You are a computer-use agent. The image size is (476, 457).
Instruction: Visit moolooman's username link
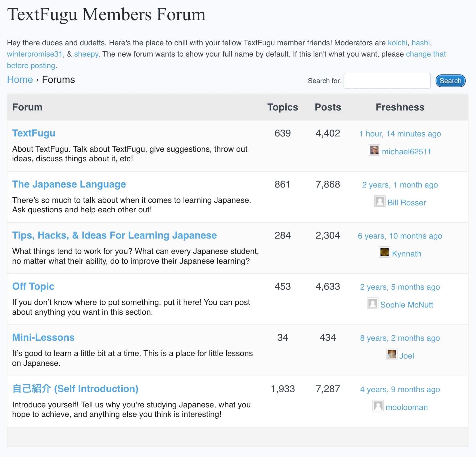(406, 407)
